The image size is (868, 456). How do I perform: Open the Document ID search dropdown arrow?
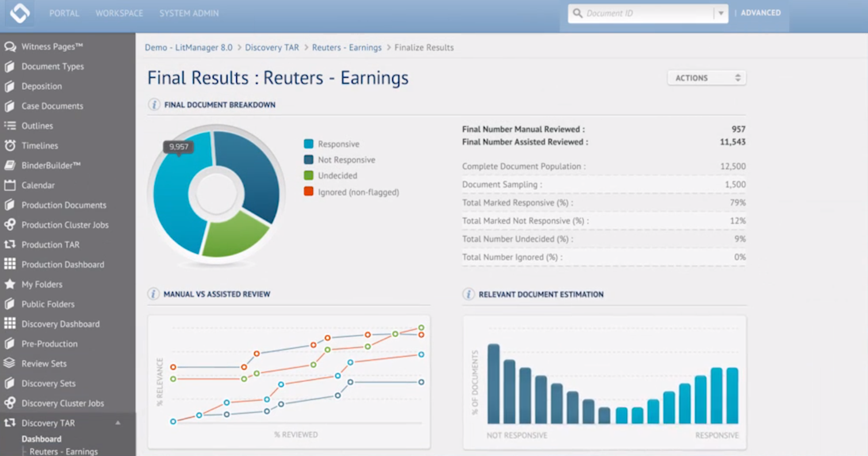tap(721, 14)
